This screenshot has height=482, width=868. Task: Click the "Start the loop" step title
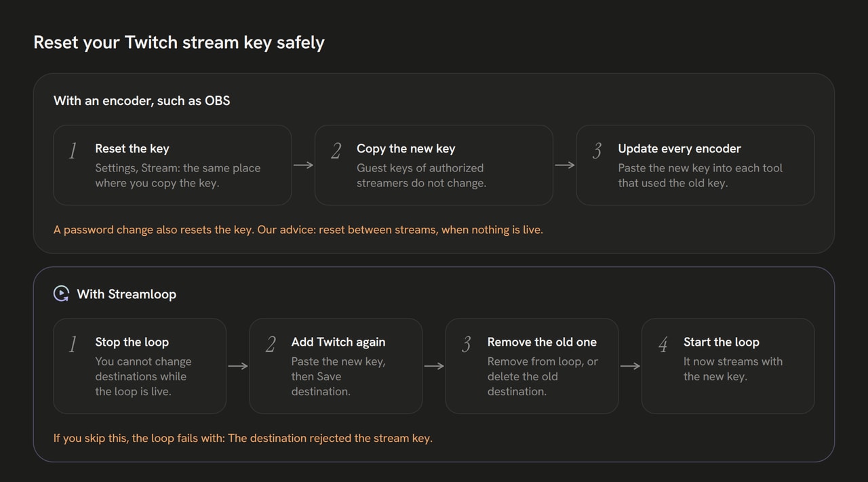[x=722, y=342]
